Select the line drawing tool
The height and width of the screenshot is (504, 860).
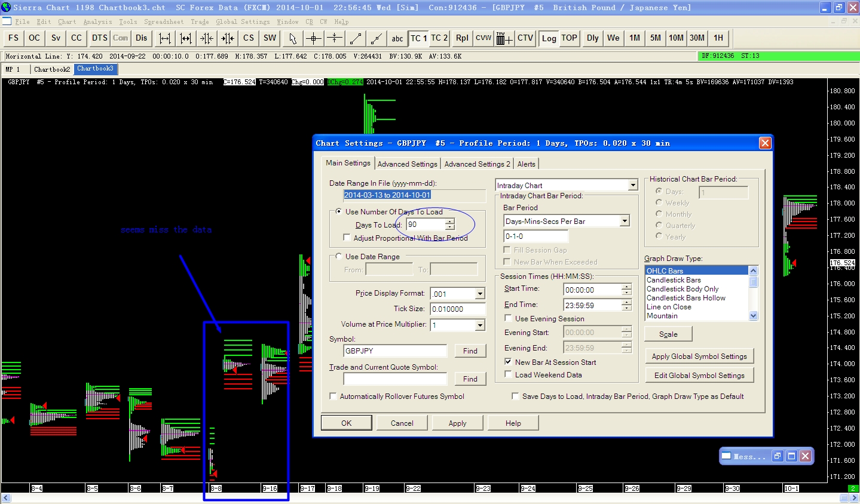[x=356, y=38]
